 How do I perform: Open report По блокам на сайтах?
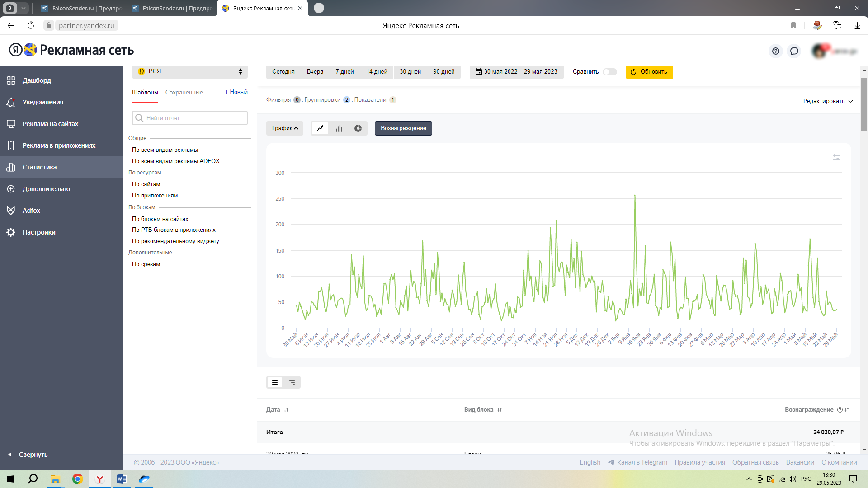coord(160,219)
